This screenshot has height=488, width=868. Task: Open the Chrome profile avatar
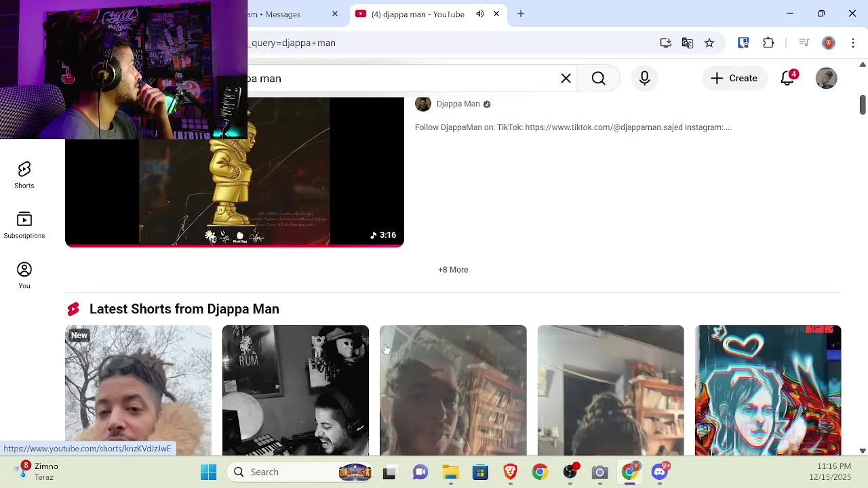pyautogui.click(x=829, y=43)
